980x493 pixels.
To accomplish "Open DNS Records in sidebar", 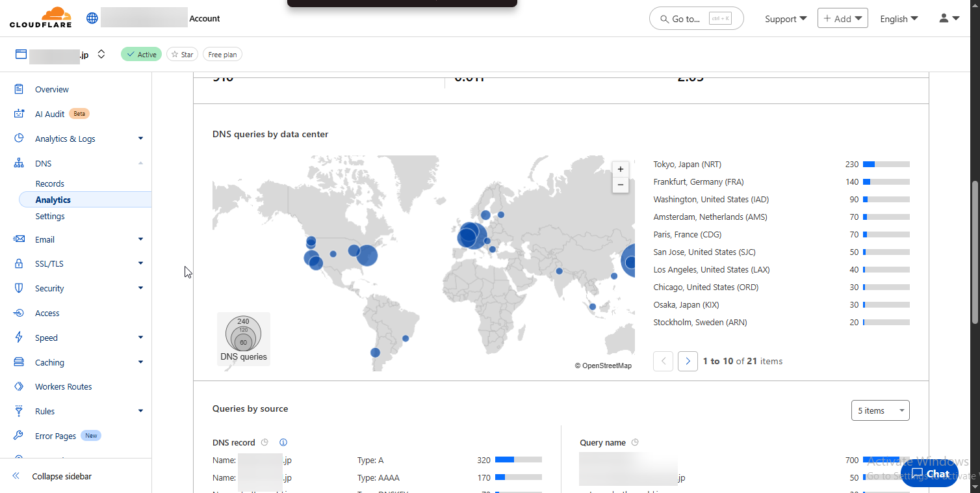I will [x=49, y=184].
